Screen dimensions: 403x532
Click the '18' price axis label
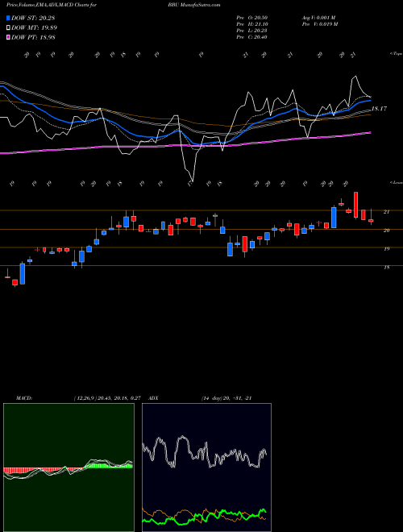coord(386,268)
